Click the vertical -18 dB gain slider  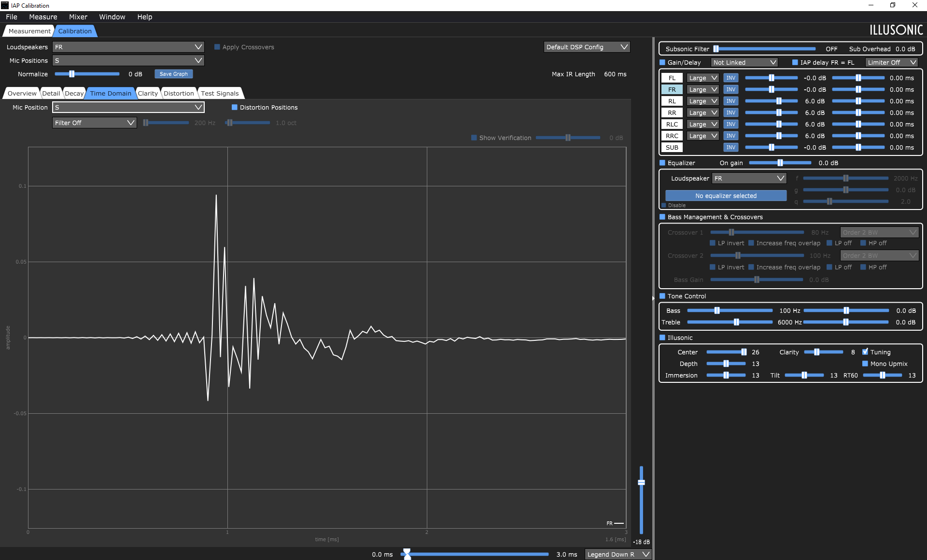(641, 500)
